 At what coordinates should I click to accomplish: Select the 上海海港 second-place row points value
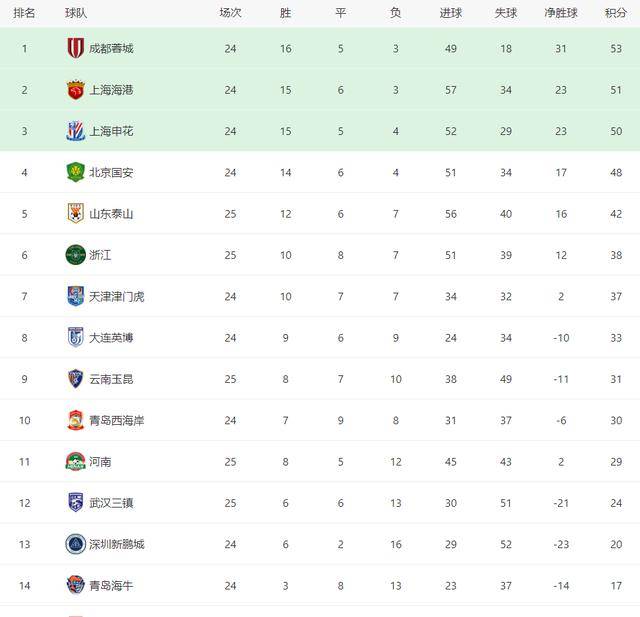[x=615, y=90]
